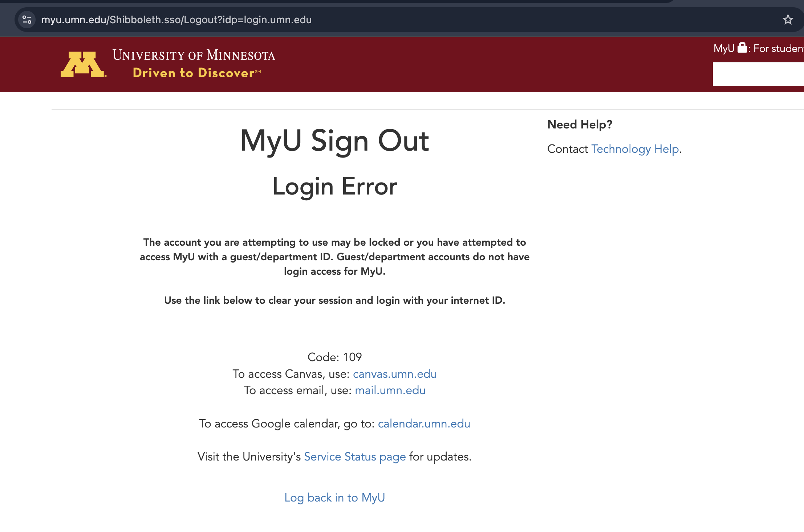Click the MyU Sign Out heading
This screenshot has width=804, height=532.
tap(334, 141)
